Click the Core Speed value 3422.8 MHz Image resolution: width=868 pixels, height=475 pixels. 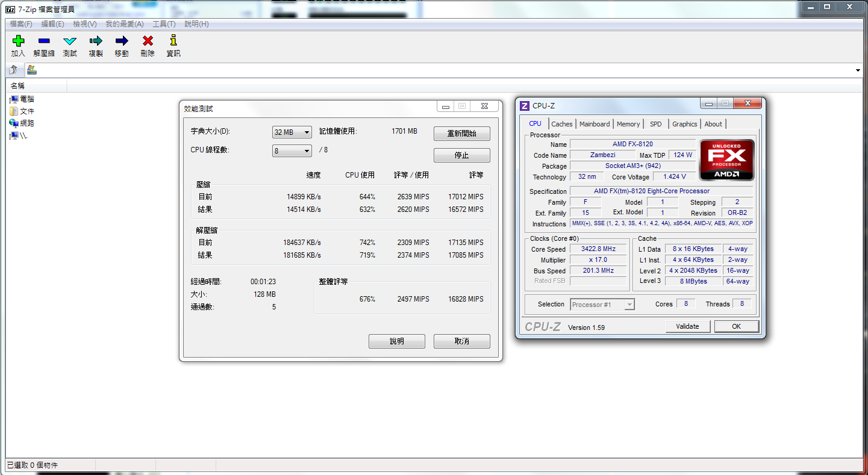pos(599,249)
